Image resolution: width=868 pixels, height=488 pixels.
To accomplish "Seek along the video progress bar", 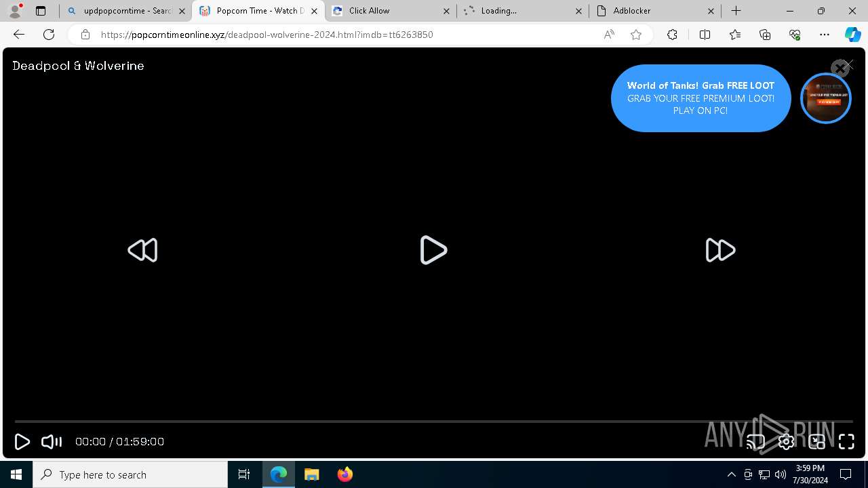I will (x=434, y=422).
